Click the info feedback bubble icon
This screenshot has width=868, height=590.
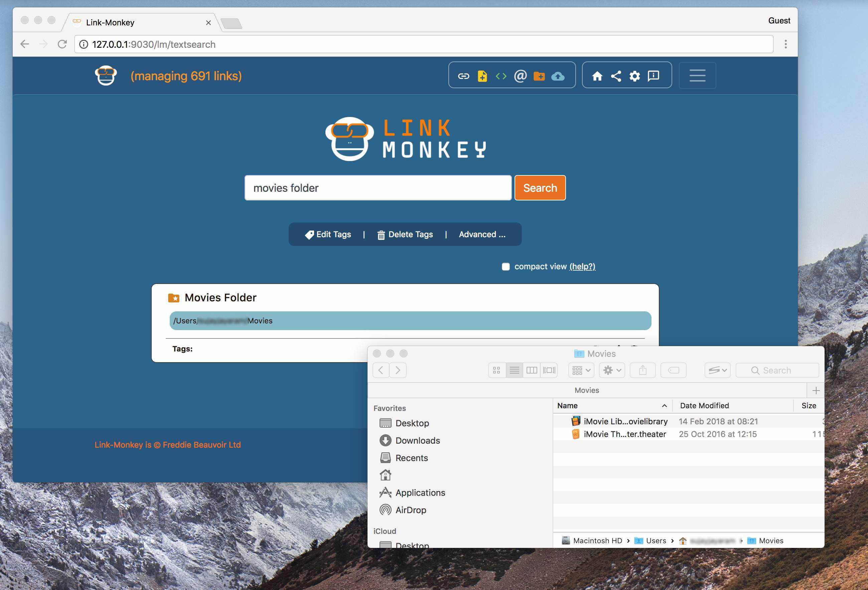tap(653, 76)
